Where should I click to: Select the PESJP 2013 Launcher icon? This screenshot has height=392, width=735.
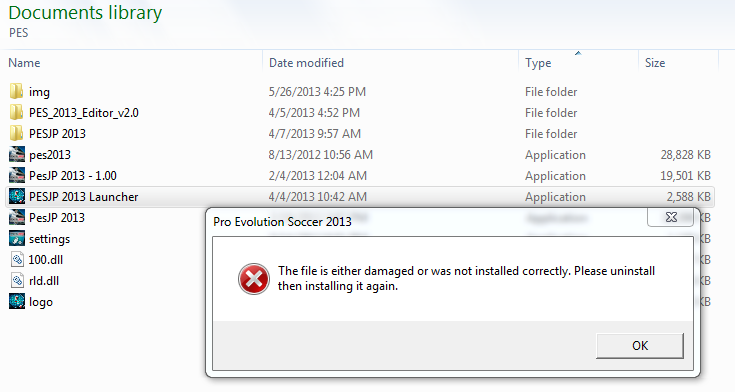(x=17, y=196)
